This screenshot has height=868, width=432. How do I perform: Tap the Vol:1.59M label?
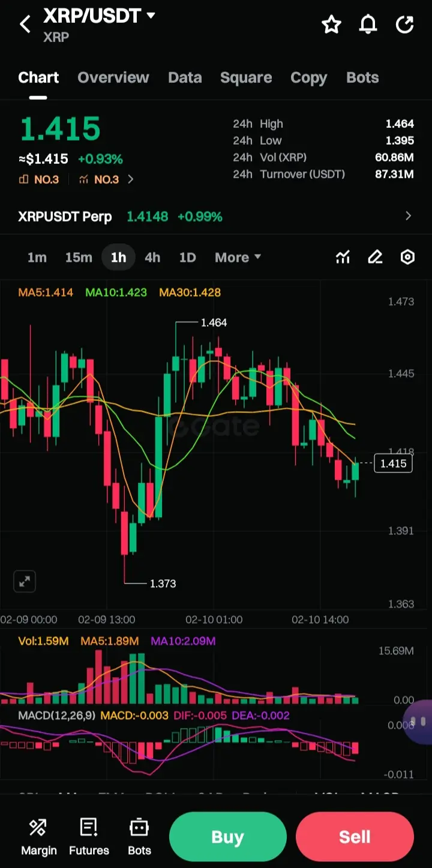(x=43, y=641)
